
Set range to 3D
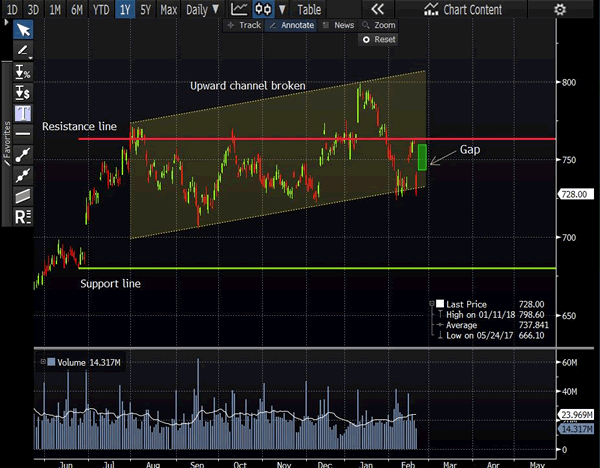(x=33, y=9)
